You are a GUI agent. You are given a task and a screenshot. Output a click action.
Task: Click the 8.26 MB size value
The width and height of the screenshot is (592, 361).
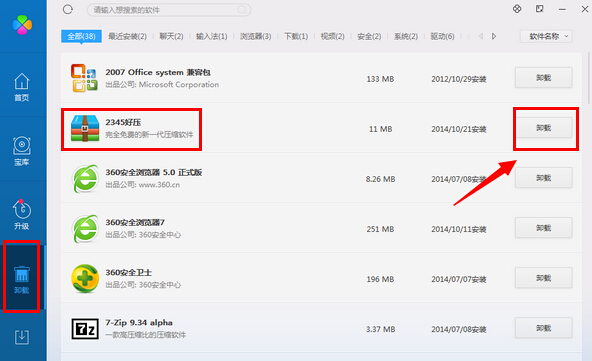(380, 179)
